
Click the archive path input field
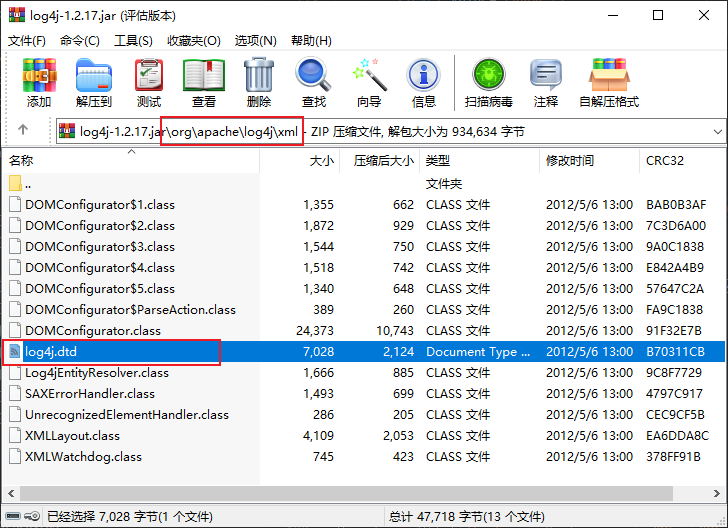[x=390, y=132]
